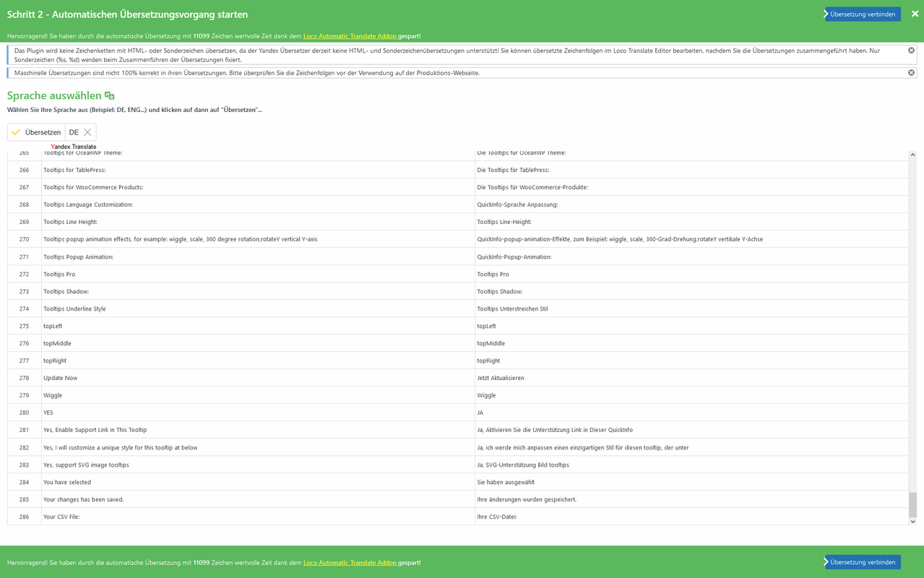924x578 pixels.
Task: Click row number 286
Action: click(25, 517)
